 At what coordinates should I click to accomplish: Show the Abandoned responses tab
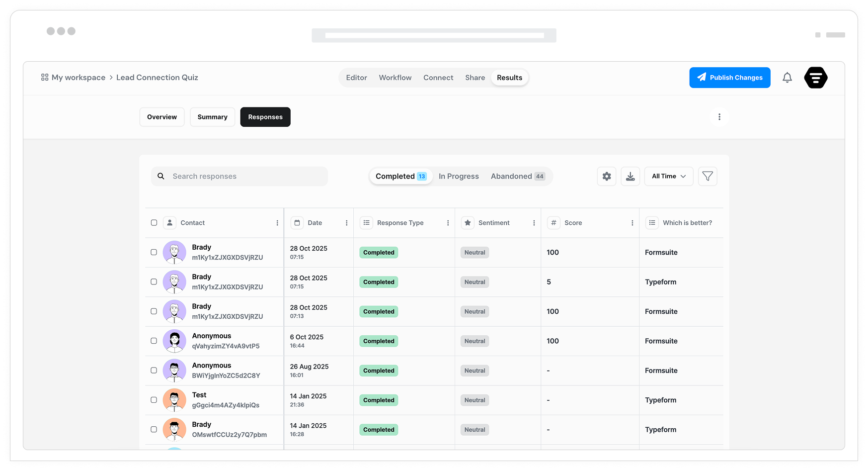[x=517, y=177]
